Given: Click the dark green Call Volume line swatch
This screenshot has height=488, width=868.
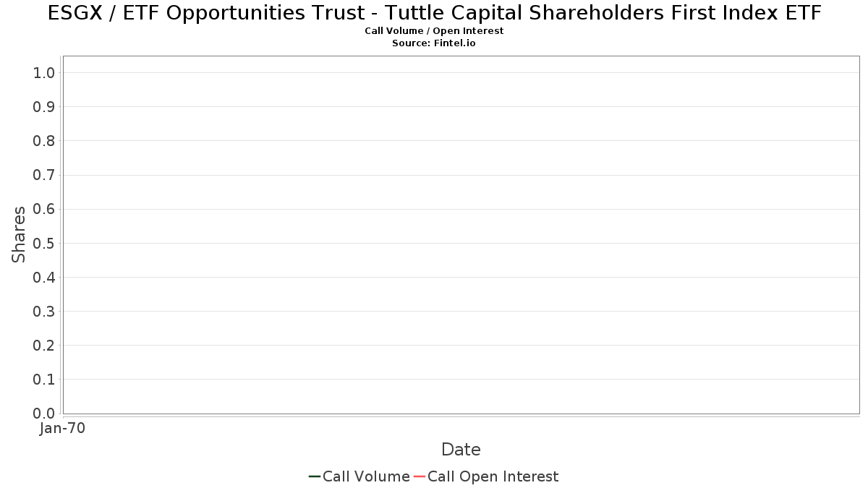Looking at the screenshot, I should tap(315, 476).
